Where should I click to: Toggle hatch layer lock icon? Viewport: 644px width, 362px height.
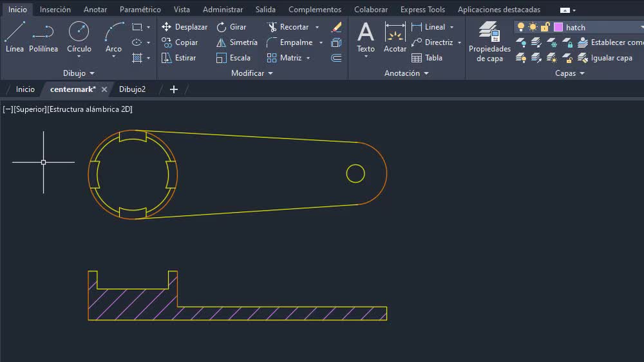(x=545, y=27)
